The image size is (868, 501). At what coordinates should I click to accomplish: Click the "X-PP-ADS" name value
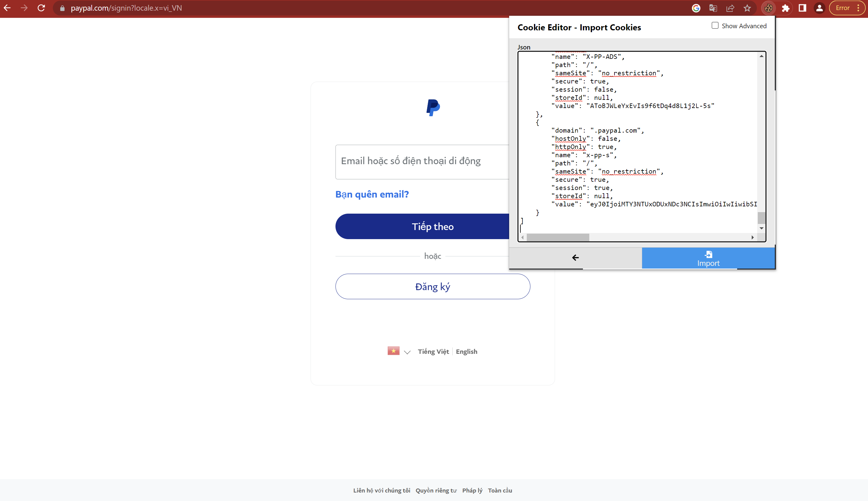[x=602, y=57]
